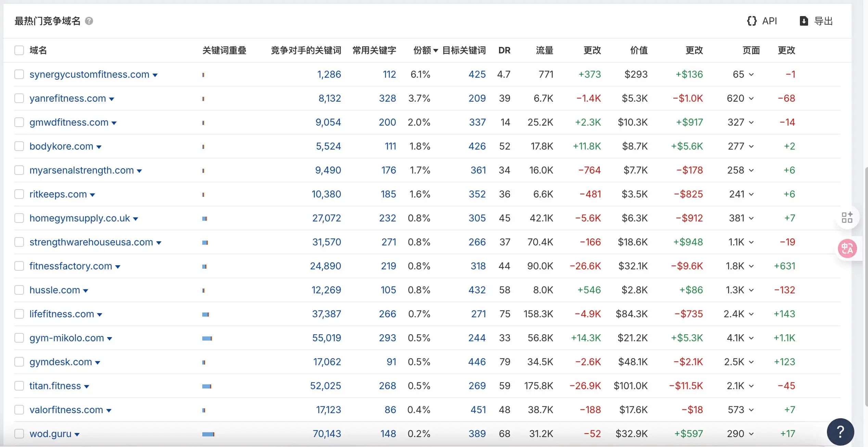Select all rows with the header checkbox
This screenshot has height=447, width=868.
coord(19,50)
